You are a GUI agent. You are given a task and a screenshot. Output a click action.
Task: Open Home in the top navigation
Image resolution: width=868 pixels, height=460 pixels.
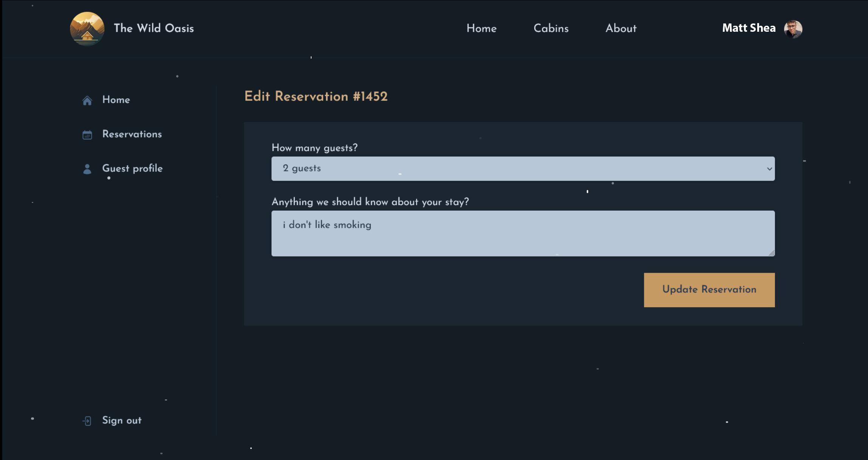point(481,28)
